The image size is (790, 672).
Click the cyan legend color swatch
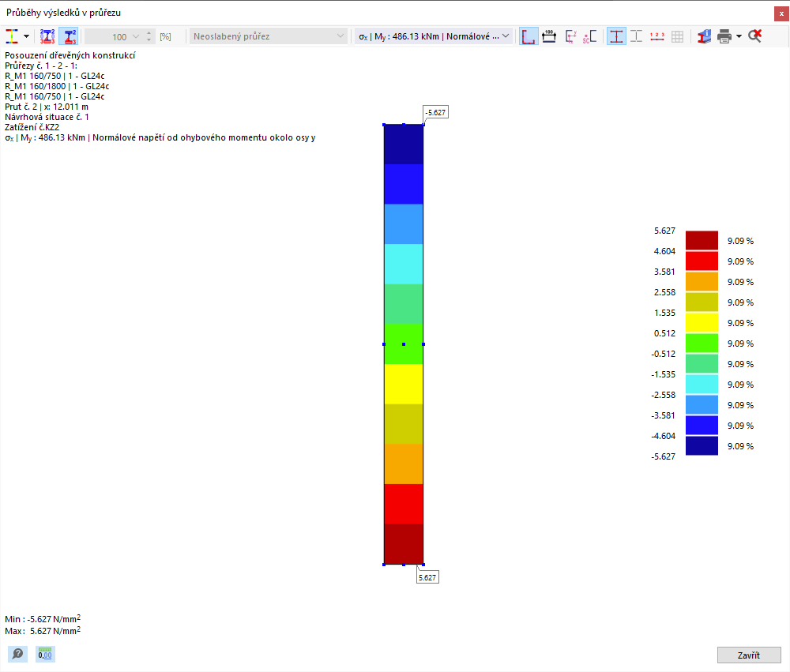702,385
